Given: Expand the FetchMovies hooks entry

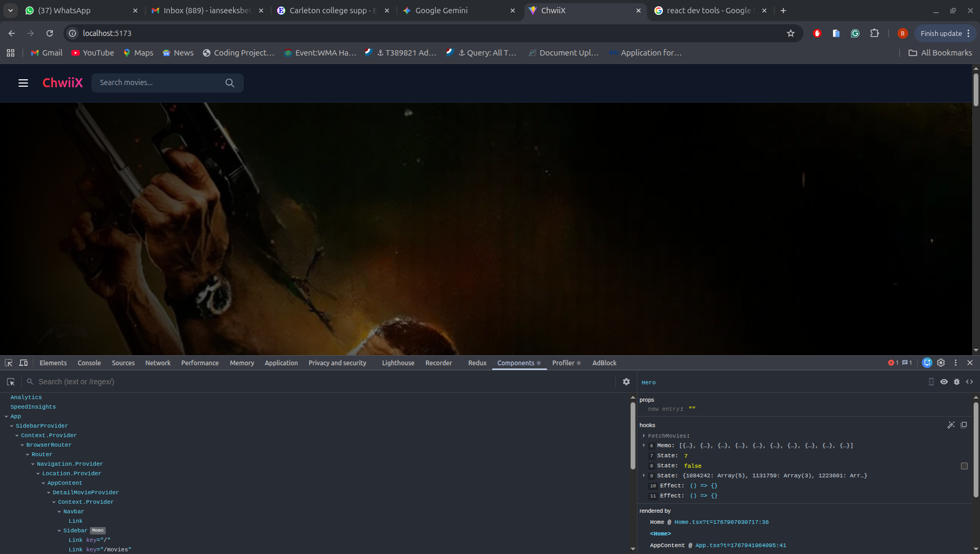Looking at the screenshot, I should pos(644,436).
